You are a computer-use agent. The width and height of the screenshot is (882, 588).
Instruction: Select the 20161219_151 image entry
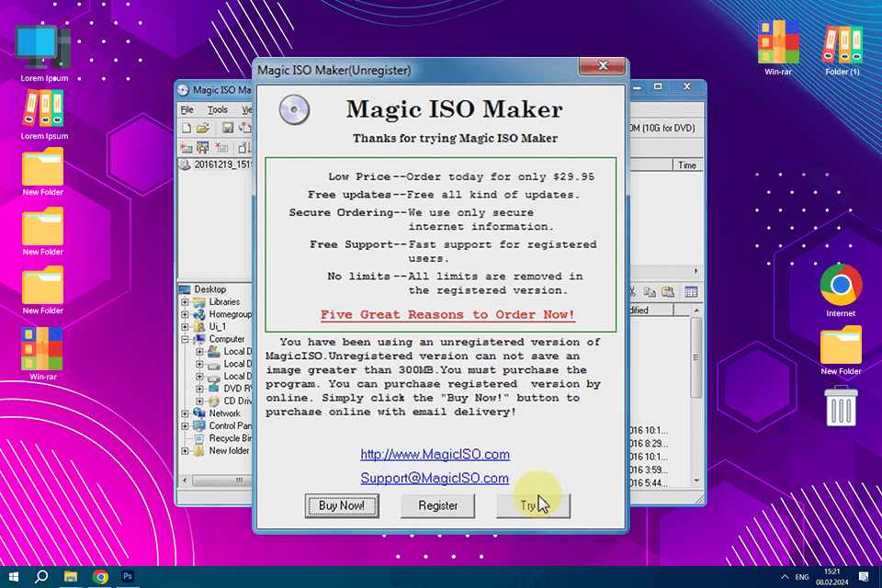coord(222,164)
